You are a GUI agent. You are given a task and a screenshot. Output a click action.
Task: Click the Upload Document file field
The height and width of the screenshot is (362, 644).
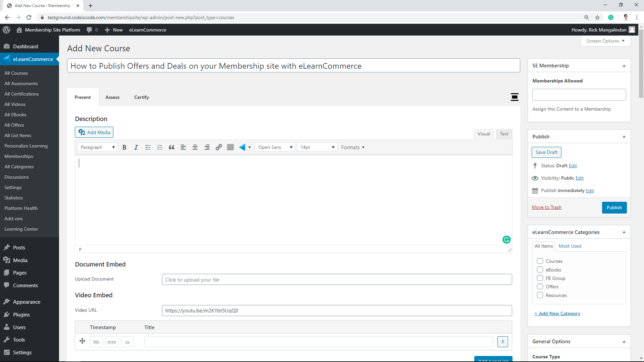coord(337,280)
